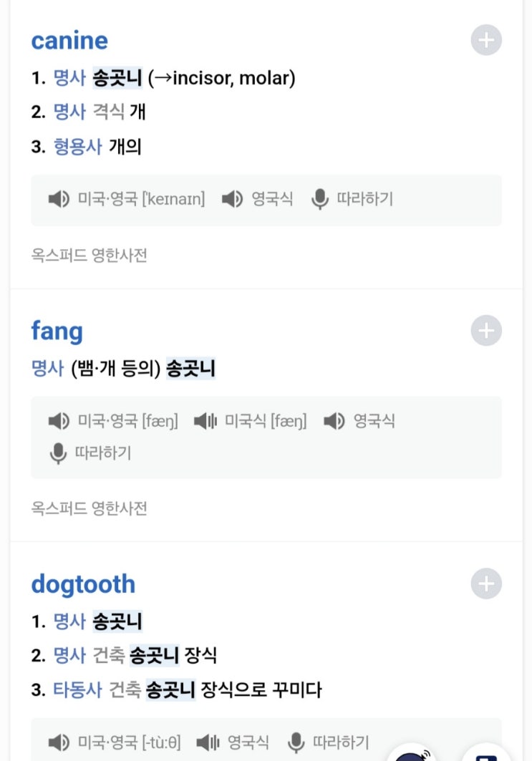This screenshot has width=532, height=761.
Task: Play fang 미국·영국 pronunciation speaker
Action: pos(59,421)
